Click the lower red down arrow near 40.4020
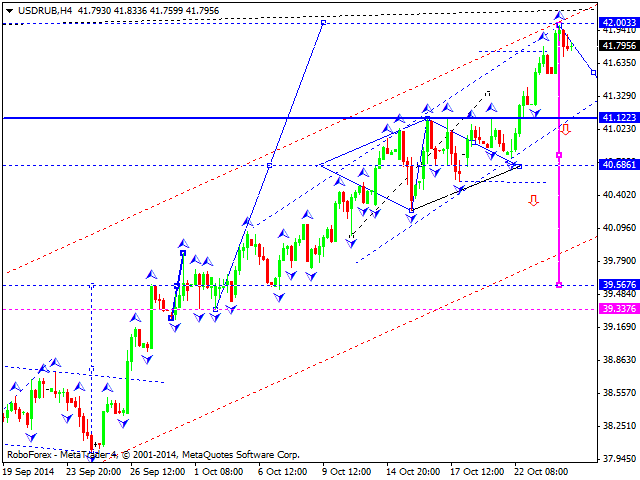Viewport: 640px width, 480px height. point(533,200)
